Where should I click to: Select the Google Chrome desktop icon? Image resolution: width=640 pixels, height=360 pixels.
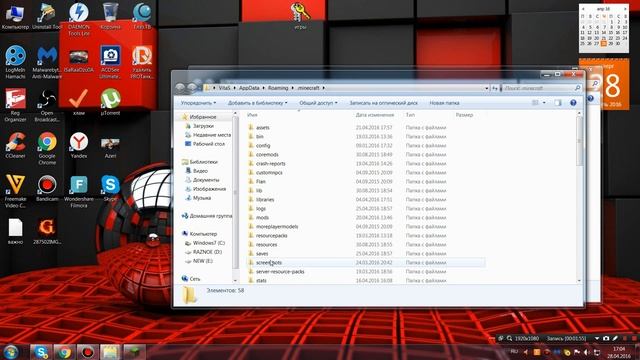(x=47, y=149)
